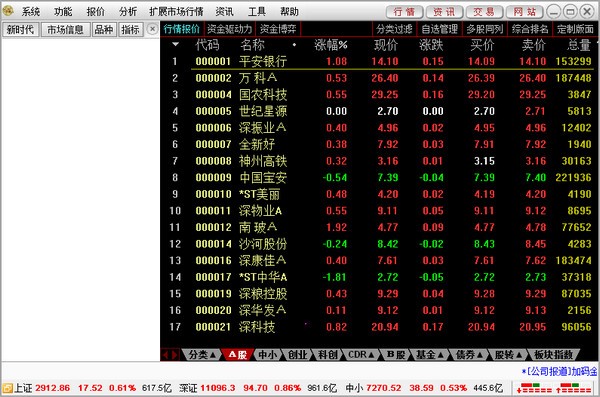This screenshot has width=600, height=397.
Task: Switch to the 资金驱动力 tab
Action: (x=230, y=29)
